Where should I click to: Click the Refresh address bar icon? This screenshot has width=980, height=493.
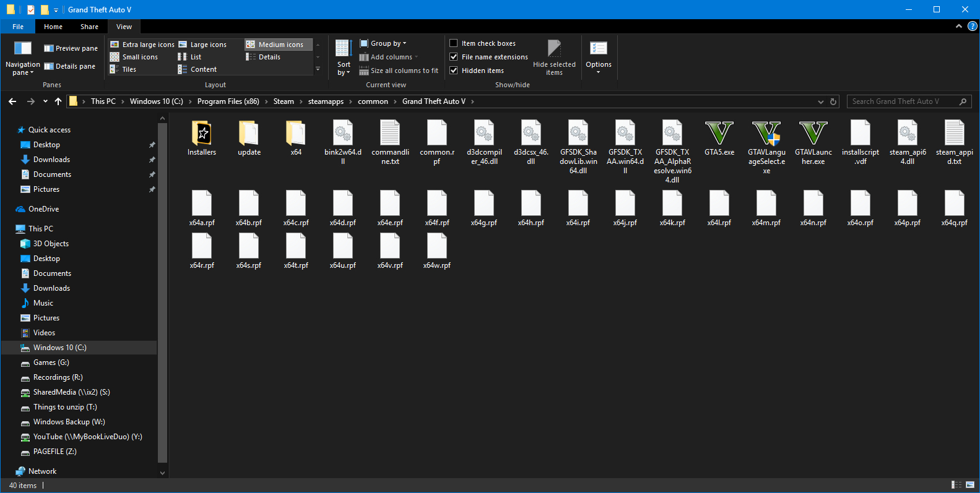click(x=833, y=101)
